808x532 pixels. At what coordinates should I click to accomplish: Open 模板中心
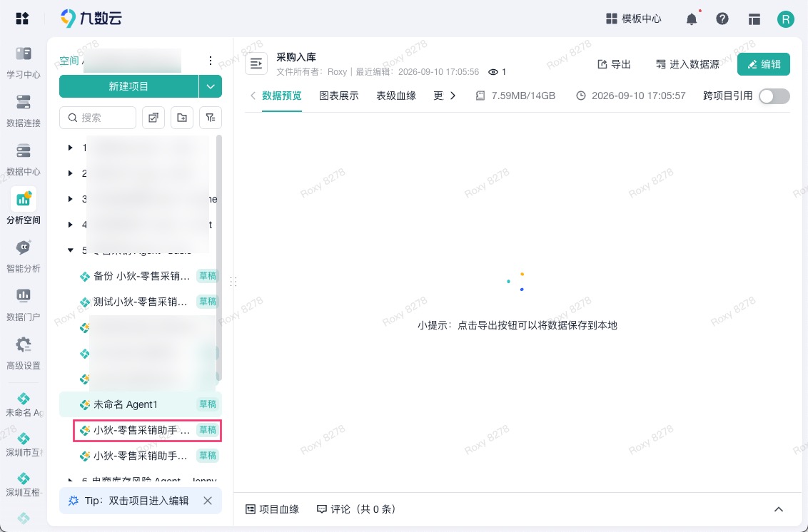[633, 19]
